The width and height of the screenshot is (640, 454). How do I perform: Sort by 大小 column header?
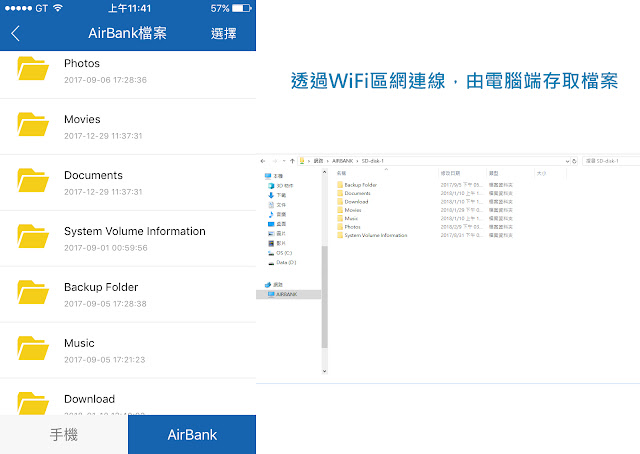pyautogui.click(x=541, y=173)
